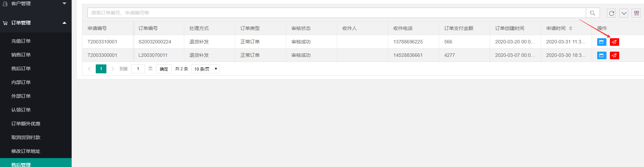Focus the page number jump input
This screenshot has width=644, height=167.
[x=138, y=69]
